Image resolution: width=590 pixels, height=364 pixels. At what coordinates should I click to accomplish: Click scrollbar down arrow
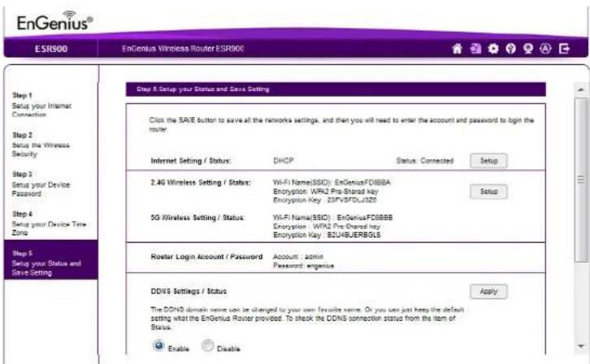point(581,346)
